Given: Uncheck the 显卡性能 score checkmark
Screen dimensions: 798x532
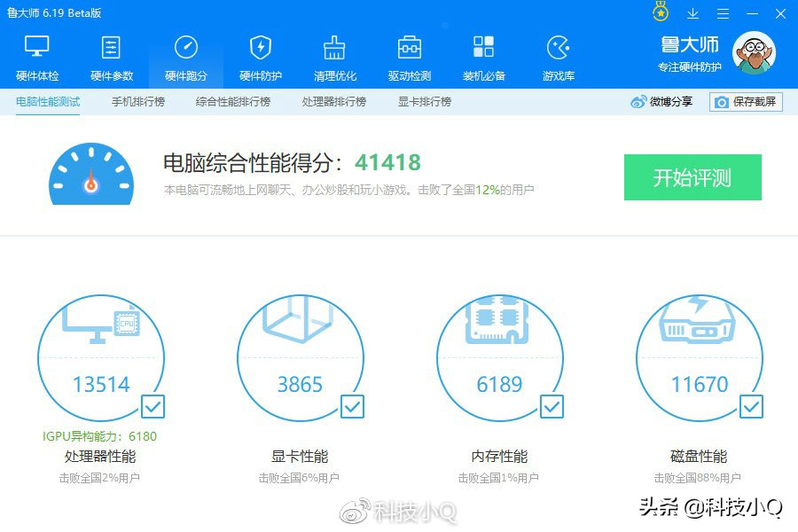Looking at the screenshot, I should 353,407.
